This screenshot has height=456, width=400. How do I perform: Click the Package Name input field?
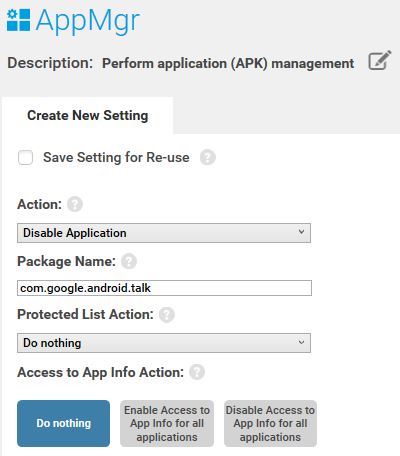[164, 288]
